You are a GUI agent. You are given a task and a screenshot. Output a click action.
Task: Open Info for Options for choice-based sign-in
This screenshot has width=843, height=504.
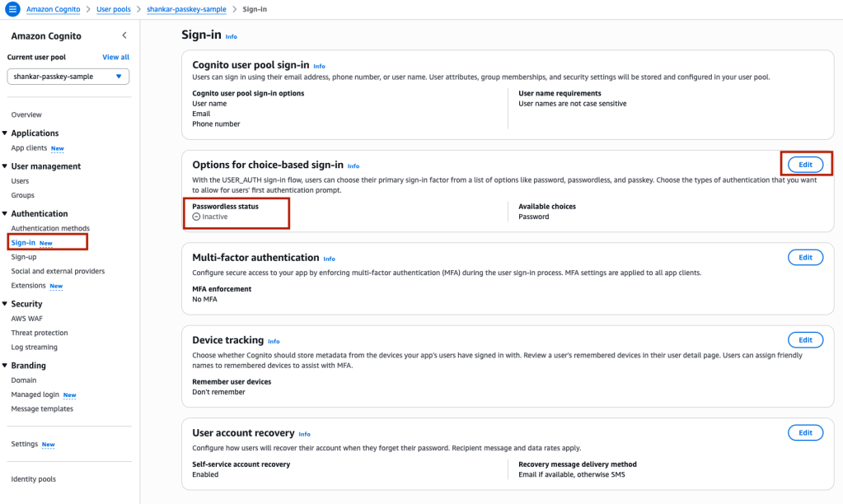coord(354,166)
